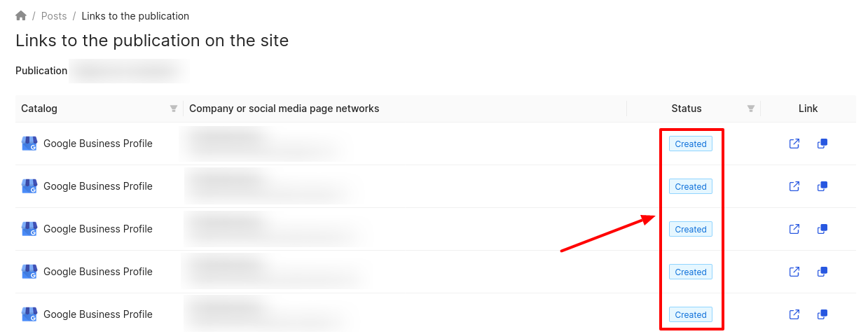Select first Google Business Profile icon
The height and width of the screenshot is (334, 868).
point(29,144)
